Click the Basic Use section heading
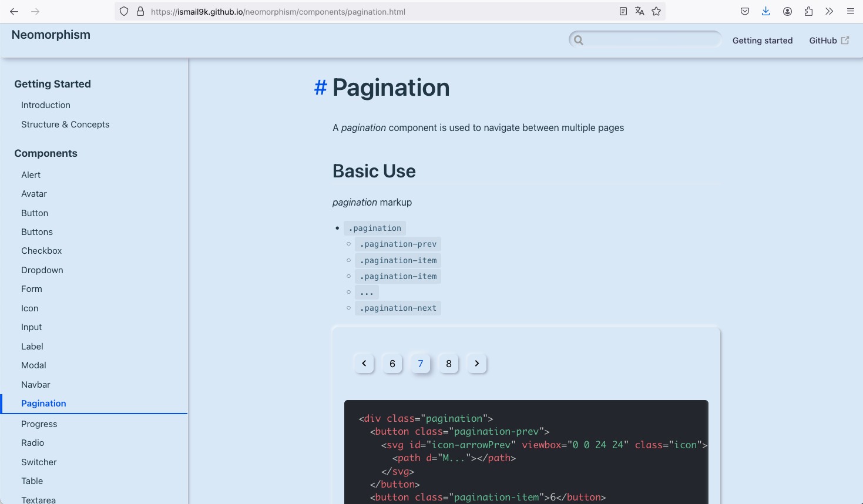Image resolution: width=863 pixels, height=504 pixels. coord(374,171)
